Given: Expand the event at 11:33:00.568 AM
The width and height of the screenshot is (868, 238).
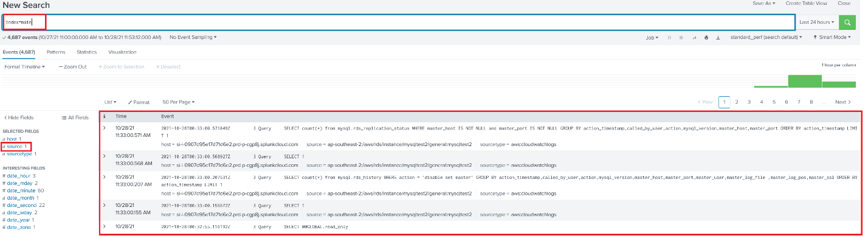Looking at the screenshot, I should tap(105, 156).
